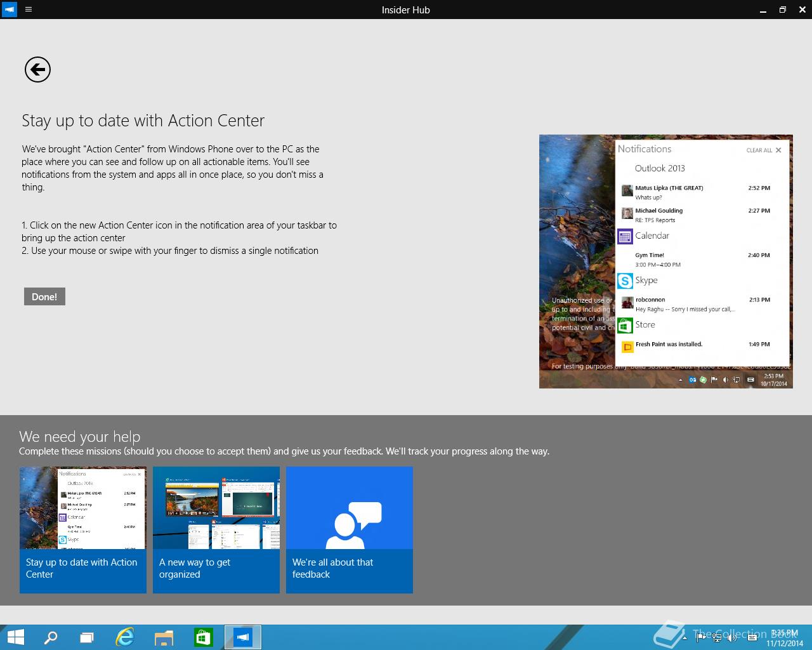Click the 'Complete these missions' description line
Screen dimensions: 812x650
click(x=284, y=451)
